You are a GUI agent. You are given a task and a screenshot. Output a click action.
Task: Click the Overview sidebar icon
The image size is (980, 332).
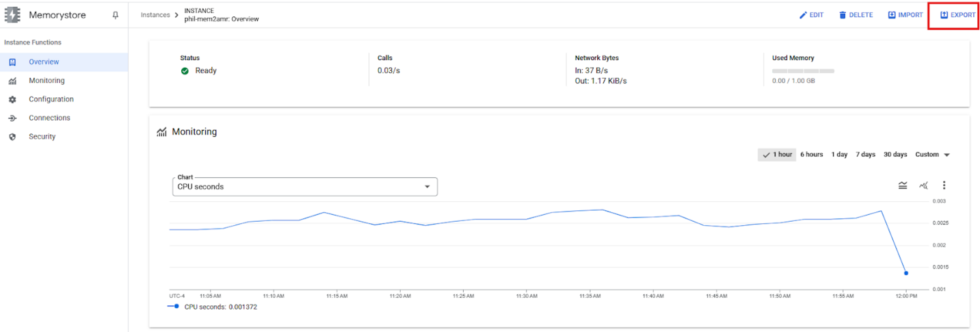[12, 62]
